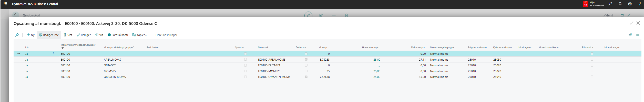The width and height of the screenshot is (644, 102).
Task: Click the Ja link on the selected first row
Action: click(26, 54)
